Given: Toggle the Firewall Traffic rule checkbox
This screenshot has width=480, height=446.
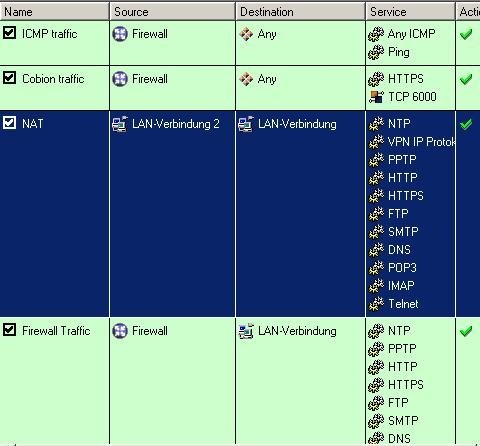Looking at the screenshot, I should click(9, 330).
